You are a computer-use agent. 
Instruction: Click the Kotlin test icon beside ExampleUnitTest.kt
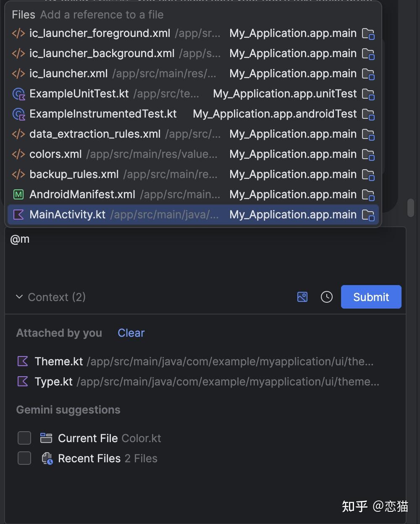(x=18, y=94)
